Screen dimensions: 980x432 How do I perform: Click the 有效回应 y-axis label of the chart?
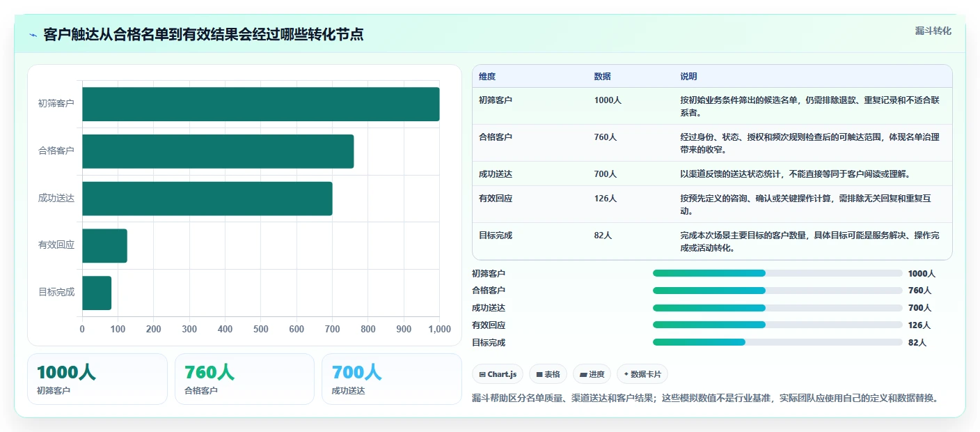(x=56, y=245)
